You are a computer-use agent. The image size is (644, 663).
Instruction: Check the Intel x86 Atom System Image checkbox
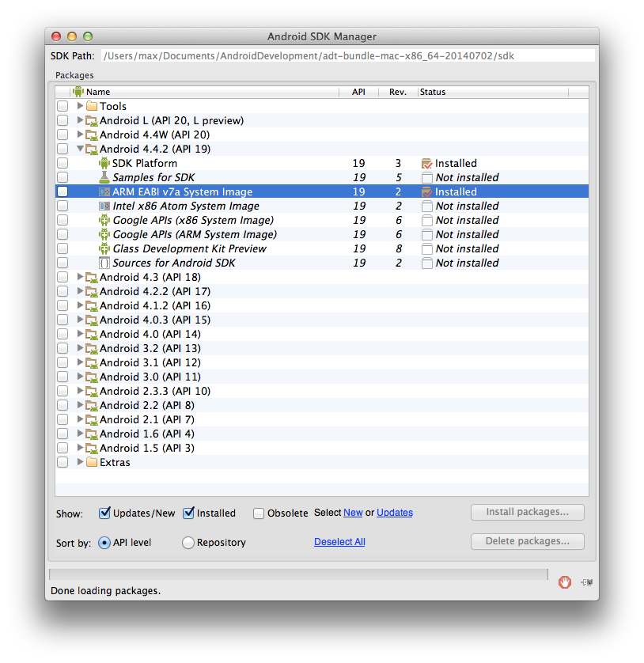click(63, 206)
